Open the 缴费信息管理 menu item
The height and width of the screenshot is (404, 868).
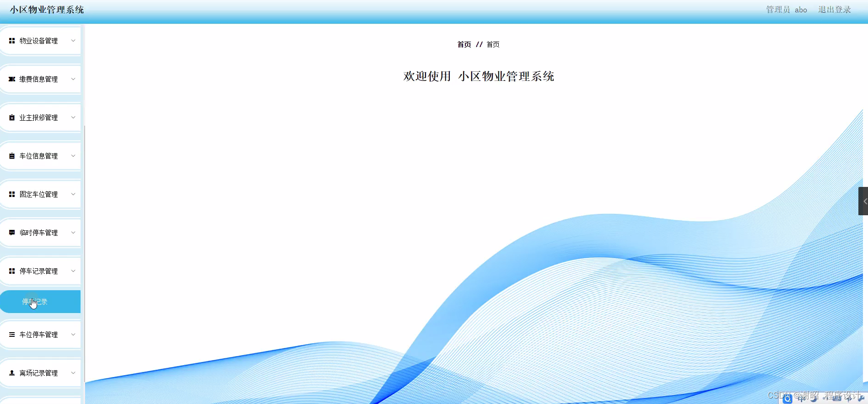click(x=40, y=79)
